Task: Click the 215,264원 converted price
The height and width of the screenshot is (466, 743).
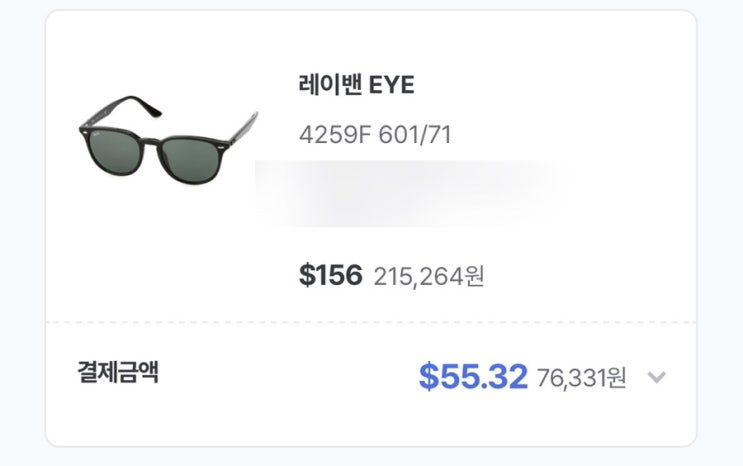Action: click(x=428, y=276)
